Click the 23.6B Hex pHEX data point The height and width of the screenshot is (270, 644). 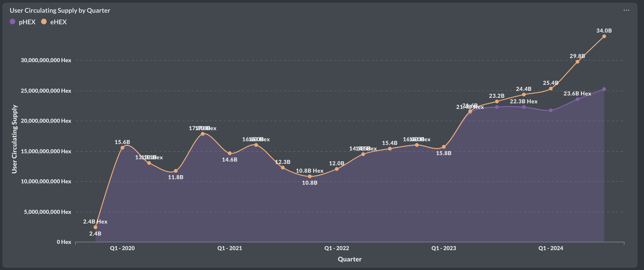coord(577,99)
